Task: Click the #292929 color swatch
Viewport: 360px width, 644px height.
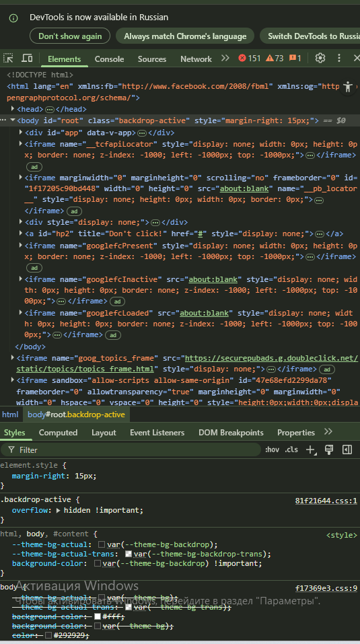Action: (48, 635)
